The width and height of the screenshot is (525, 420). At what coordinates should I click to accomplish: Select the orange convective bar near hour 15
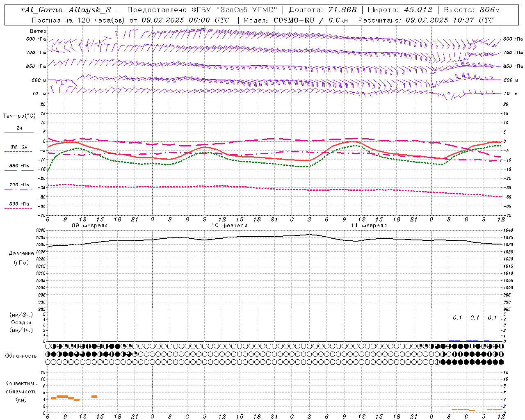[94, 397]
